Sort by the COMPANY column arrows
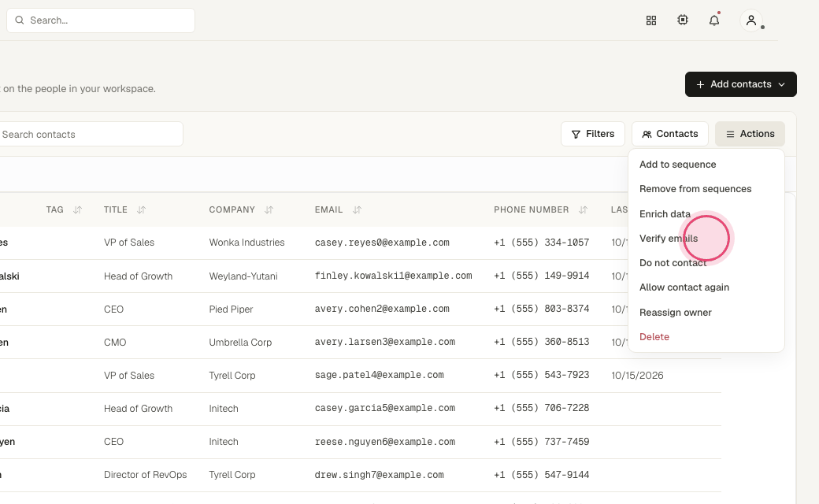Screen dimensions: 819x504 point(269,210)
